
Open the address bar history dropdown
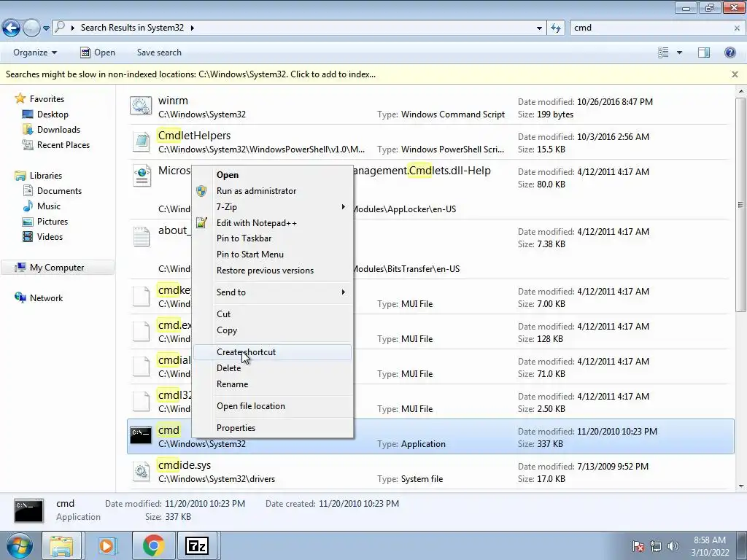click(x=539, y=28)
